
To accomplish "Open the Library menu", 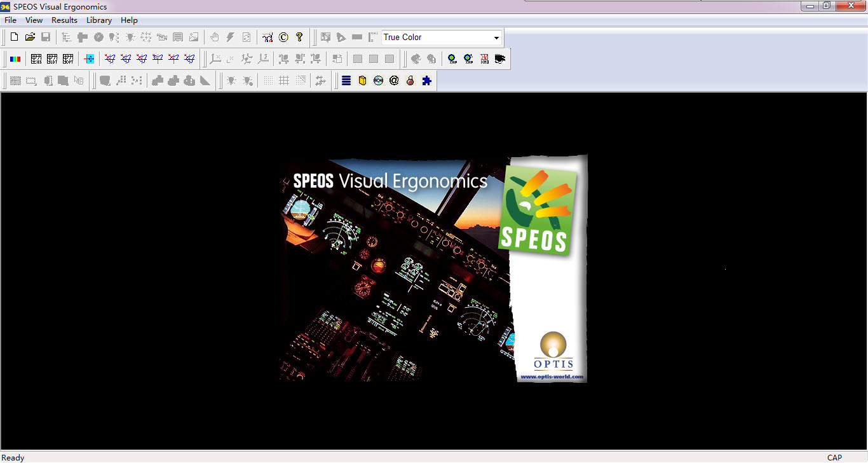I will (x=99, y=20).
